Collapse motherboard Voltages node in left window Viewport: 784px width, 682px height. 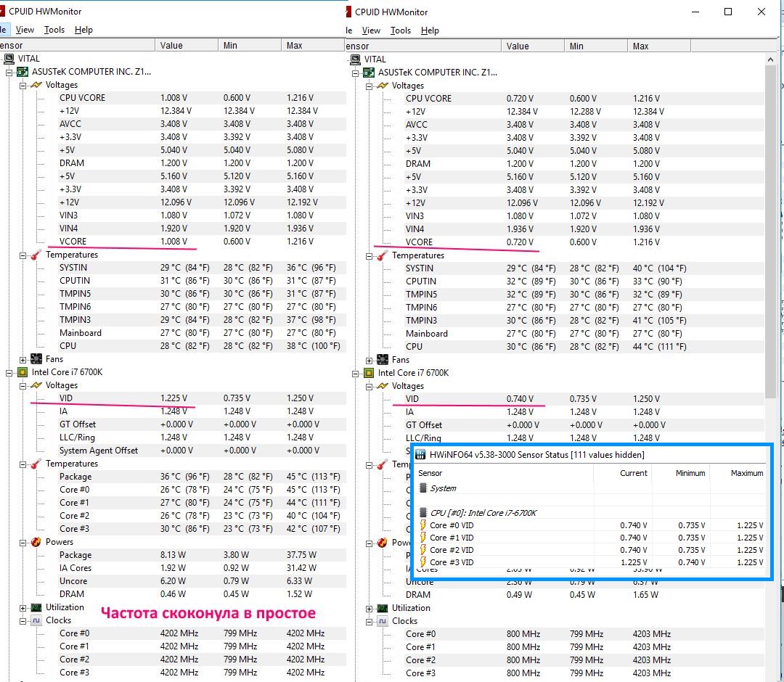coord(23,86)
